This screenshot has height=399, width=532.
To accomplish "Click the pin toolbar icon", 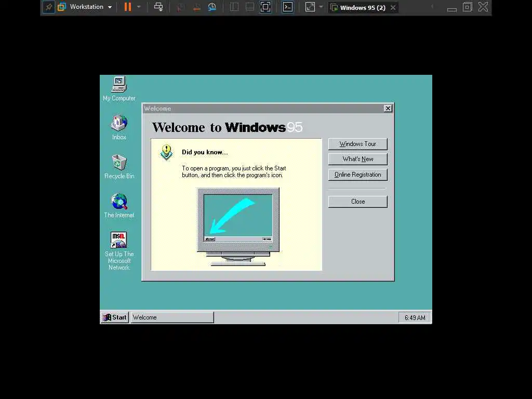I will click(x=49, y=7).
